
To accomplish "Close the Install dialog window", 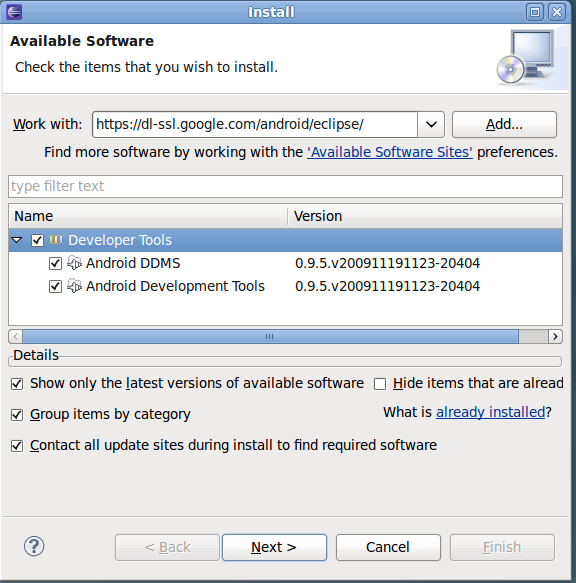I will pos(557,12).
